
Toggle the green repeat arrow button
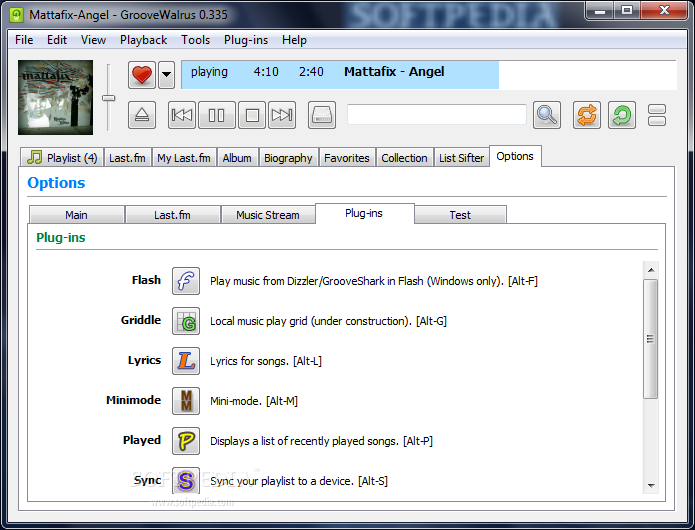tap(622, 115)
